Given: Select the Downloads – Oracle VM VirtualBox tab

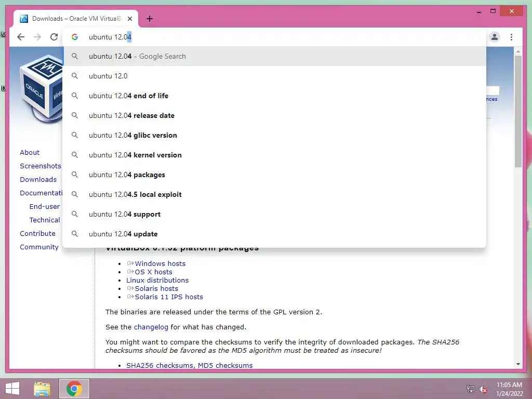Looking at the screenshot, I should tap(76, 19).
